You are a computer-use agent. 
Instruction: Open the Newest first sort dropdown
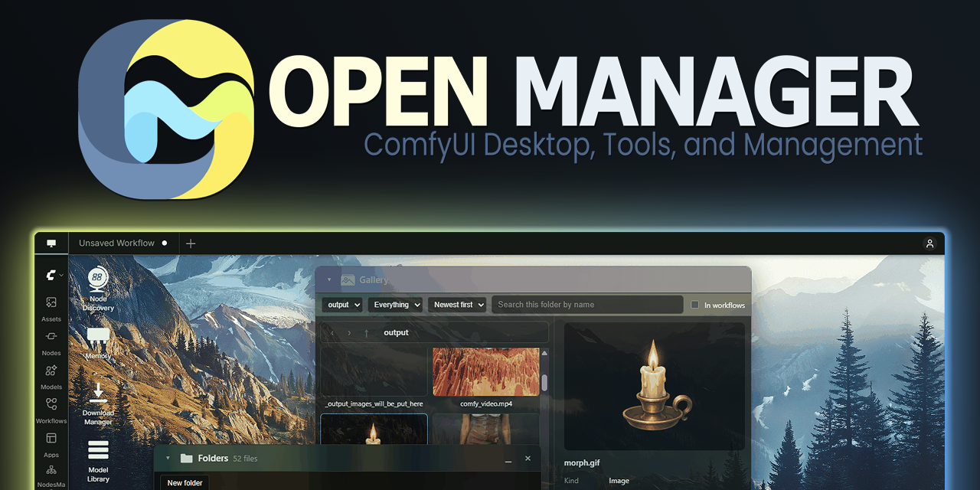click(457, 305)
